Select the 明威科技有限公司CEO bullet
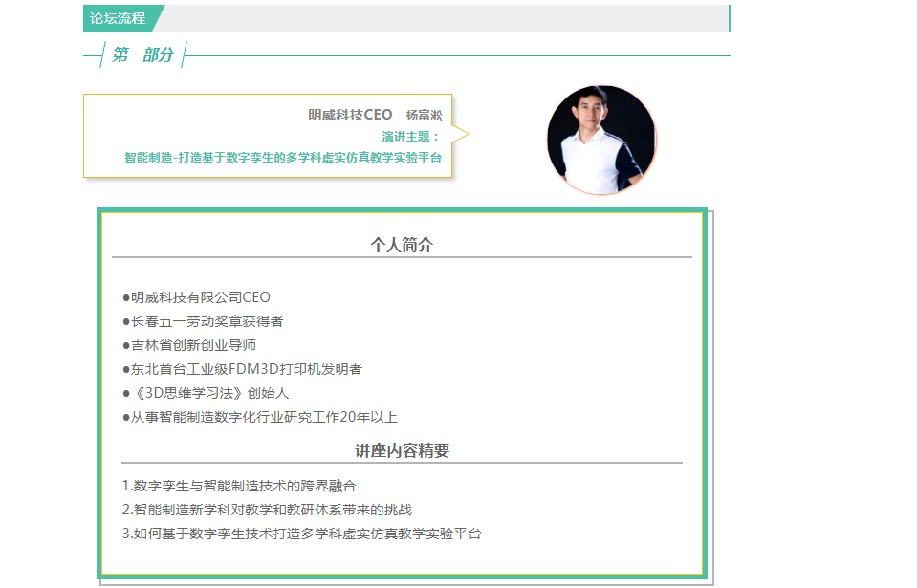The image size is (917, 588). 197,297
